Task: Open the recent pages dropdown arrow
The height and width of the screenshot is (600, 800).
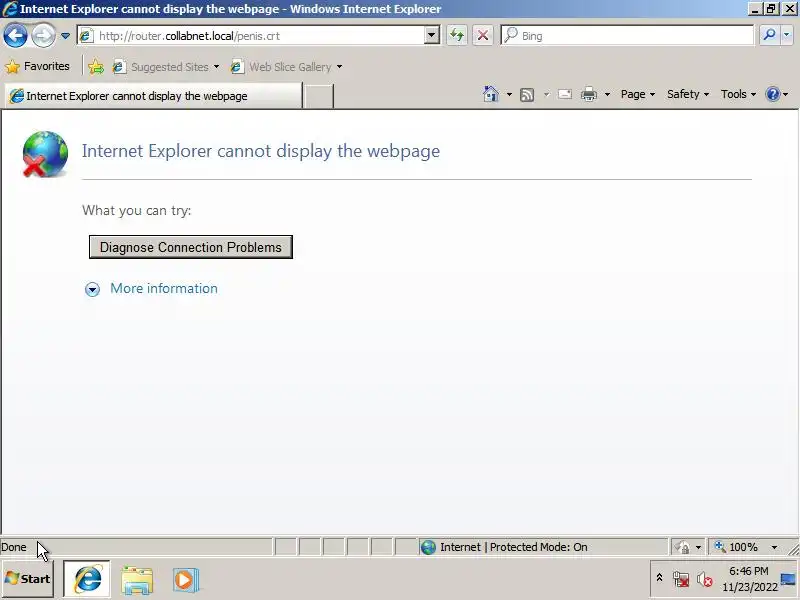Action: (65, 36)
